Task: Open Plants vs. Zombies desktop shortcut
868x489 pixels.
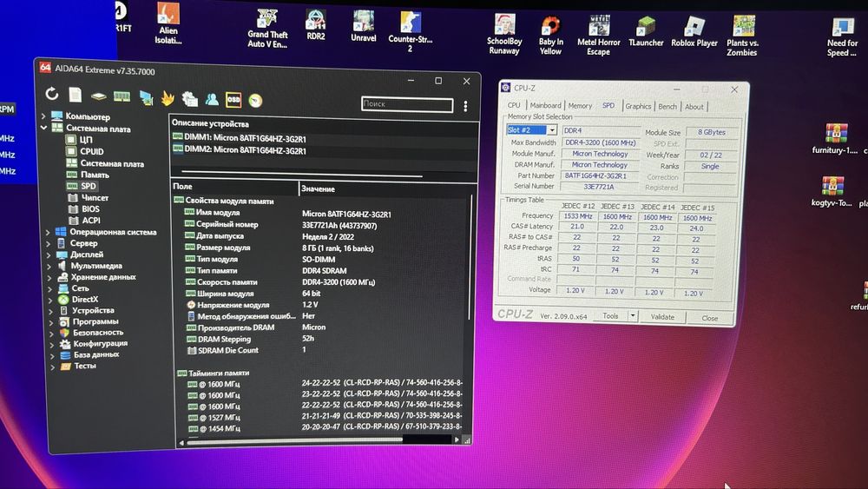Action: click(742, 36)
